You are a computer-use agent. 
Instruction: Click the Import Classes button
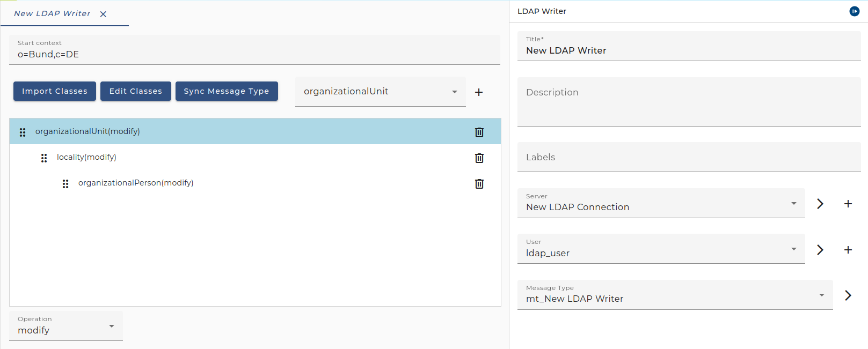pos(55,91)
